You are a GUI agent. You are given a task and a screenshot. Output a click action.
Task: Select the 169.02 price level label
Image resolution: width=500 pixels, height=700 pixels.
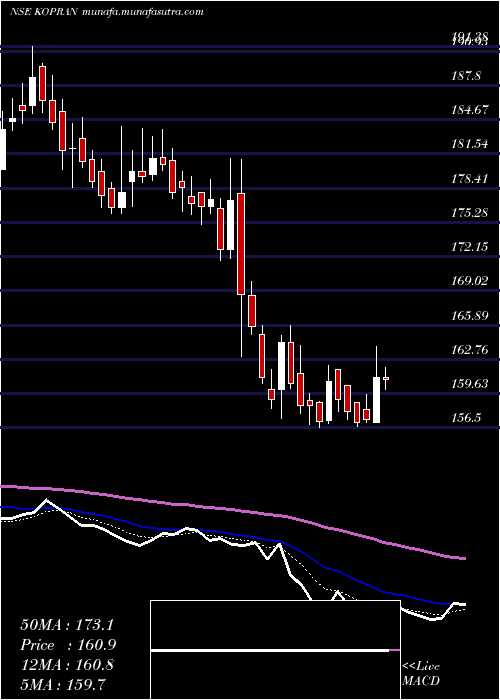(469, 281)
